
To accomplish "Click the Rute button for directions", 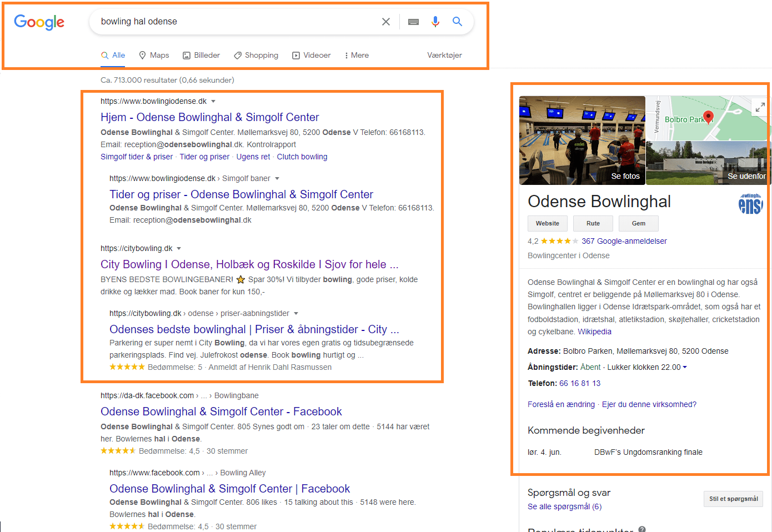I will [593, 223].
